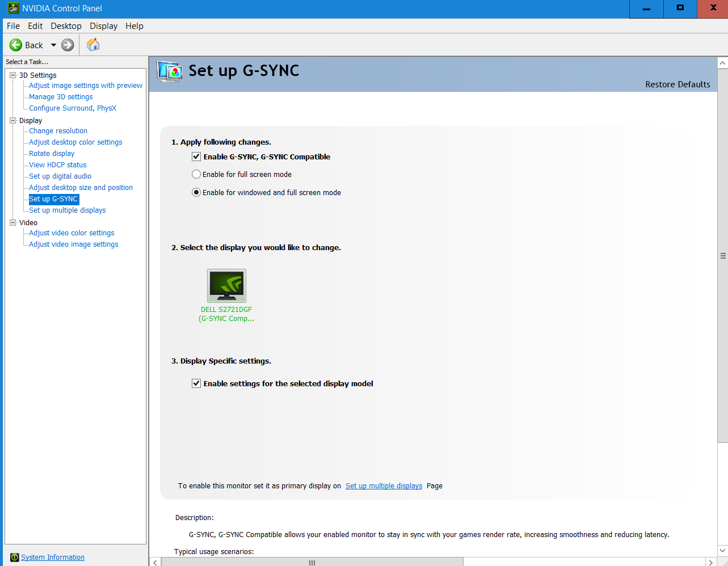The height and width of the screenshot is (566, 728).
Task: Toggle Enable settings for the selected display model
Action: click(196, 383)
